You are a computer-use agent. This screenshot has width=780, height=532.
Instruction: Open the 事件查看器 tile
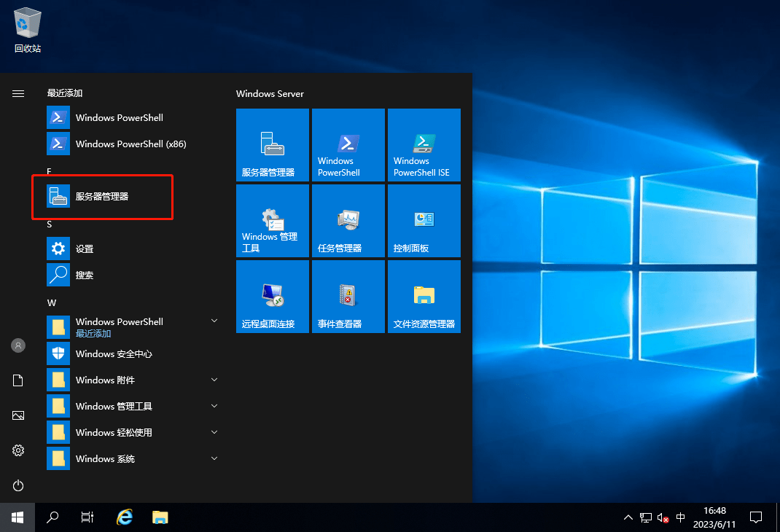tap(348, 297)
